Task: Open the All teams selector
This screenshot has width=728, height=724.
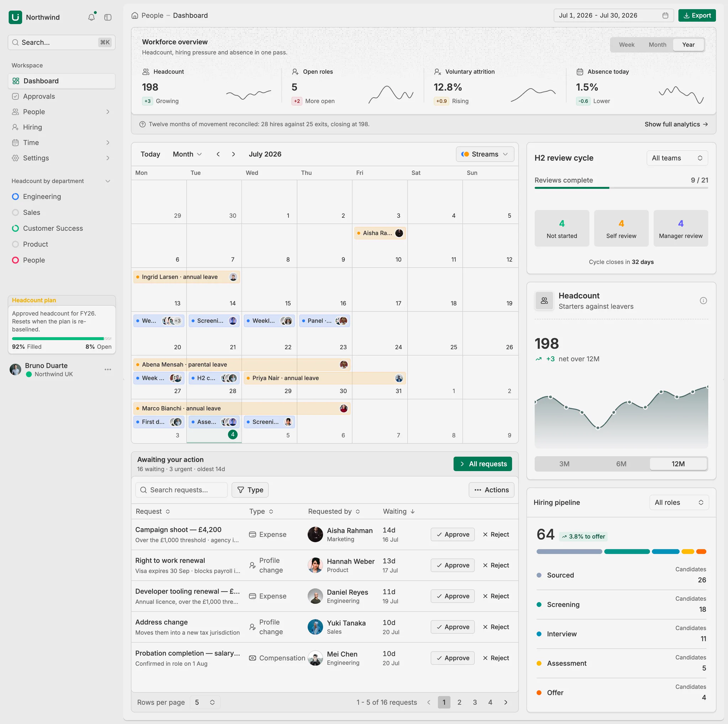Action: pos(677,158)
